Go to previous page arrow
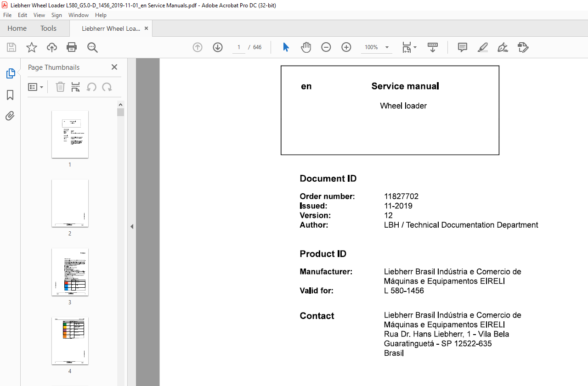The width and height of the screenshot is (588, 386). tap(198, 47)
